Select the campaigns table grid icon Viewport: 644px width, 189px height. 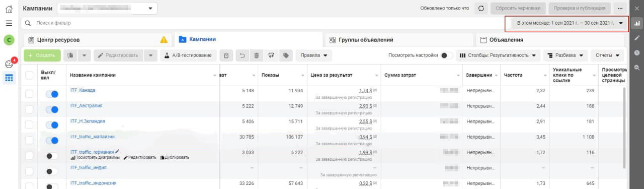(9, 78)
